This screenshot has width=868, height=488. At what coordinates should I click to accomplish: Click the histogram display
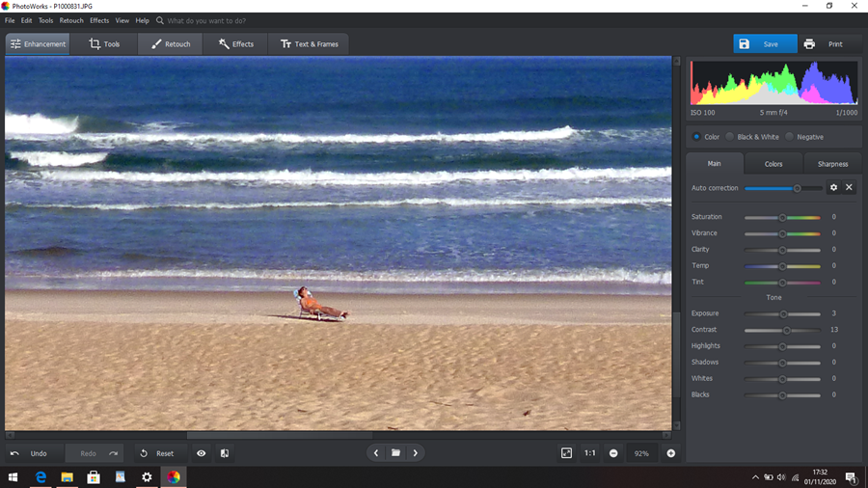[x=773, y=83]
